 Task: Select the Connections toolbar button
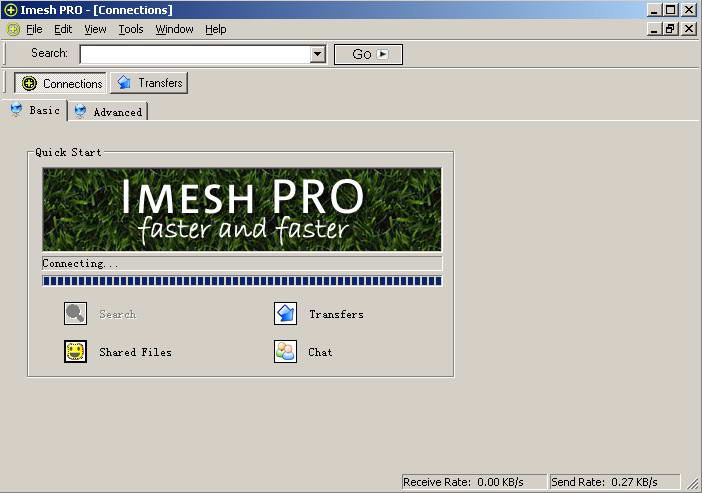tap(60, 83)
